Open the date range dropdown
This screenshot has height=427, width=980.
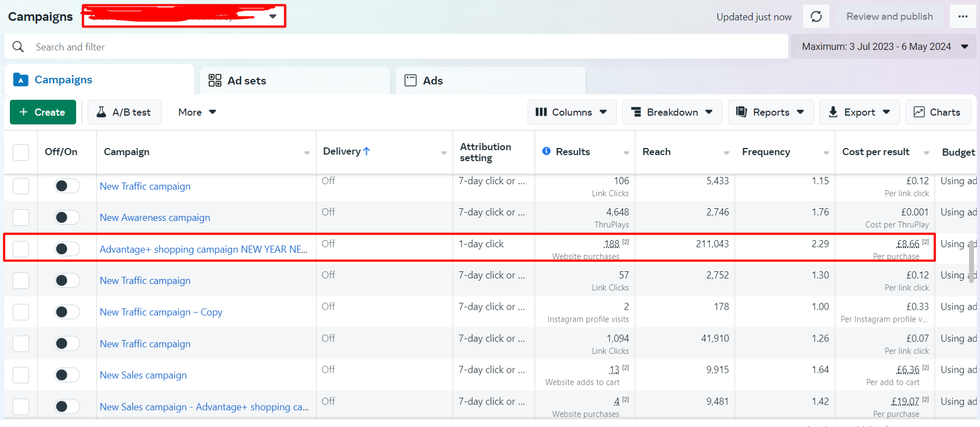point(884,47)
